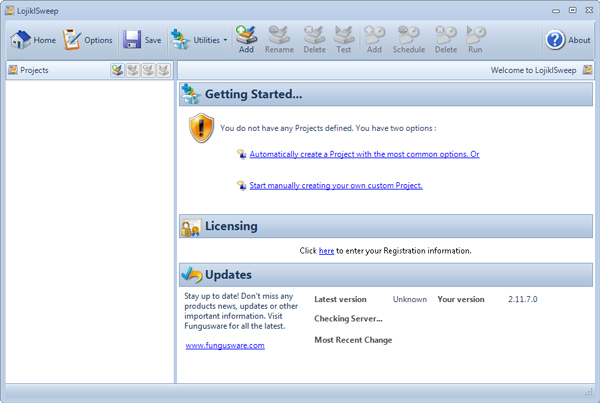The width and height of the screenshot is (600, 403).
Task: Click the 'Most Recent Change' label
Action: tap(353, 340)
